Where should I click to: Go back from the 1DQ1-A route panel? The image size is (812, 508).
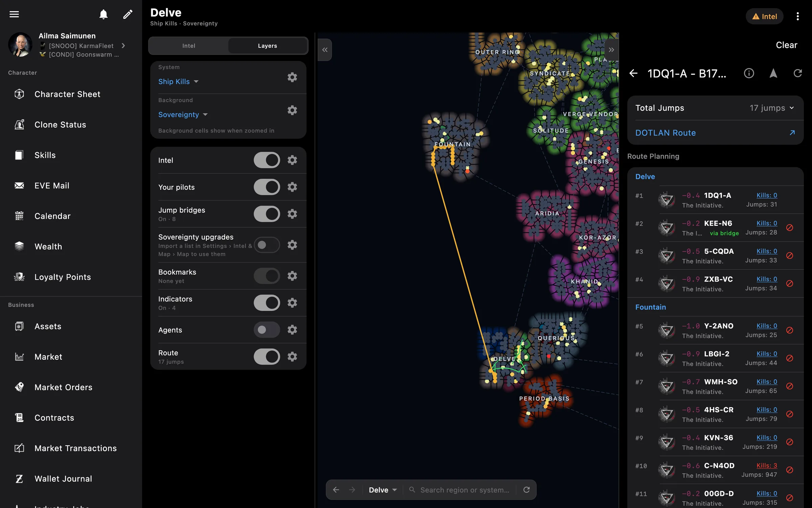pyautogui.click(x=633, y=73)
